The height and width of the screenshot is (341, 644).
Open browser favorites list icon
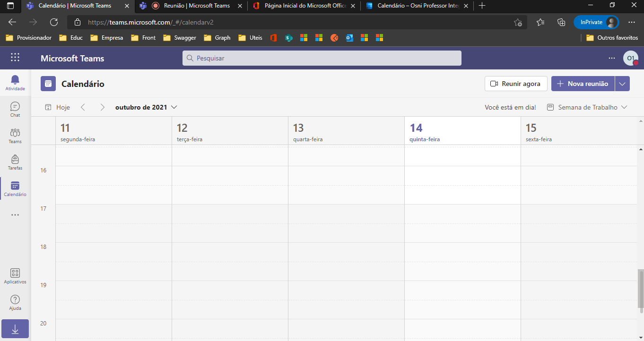[540, 22]
